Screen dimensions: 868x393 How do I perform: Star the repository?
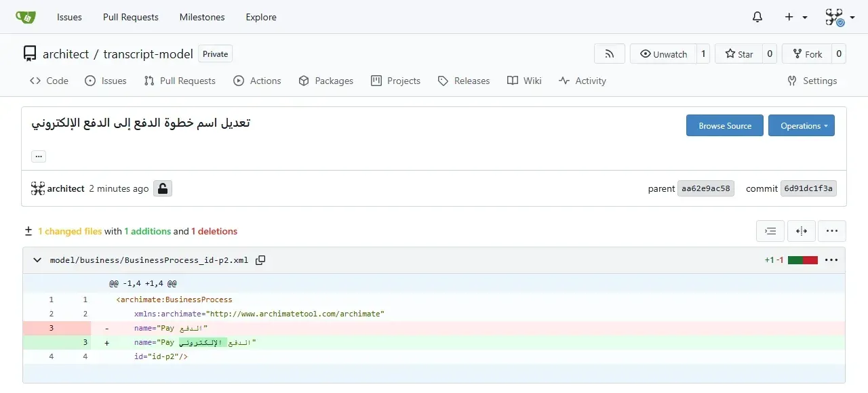pos(738,54)
